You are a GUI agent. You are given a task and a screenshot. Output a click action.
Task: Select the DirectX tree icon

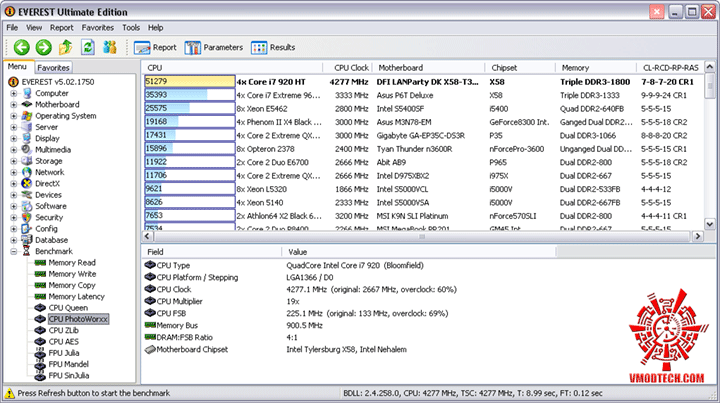coord(27,184)
